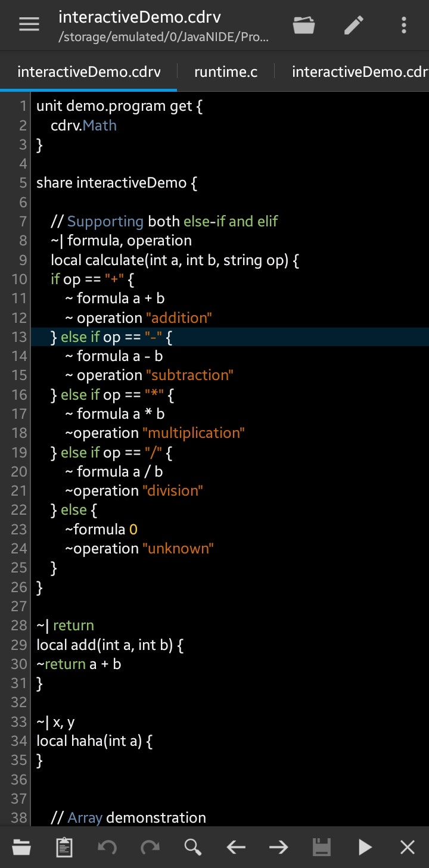Tap the edit pencil icon in the top bar
Screen dimensions: 429x868
tap(354, 25)
